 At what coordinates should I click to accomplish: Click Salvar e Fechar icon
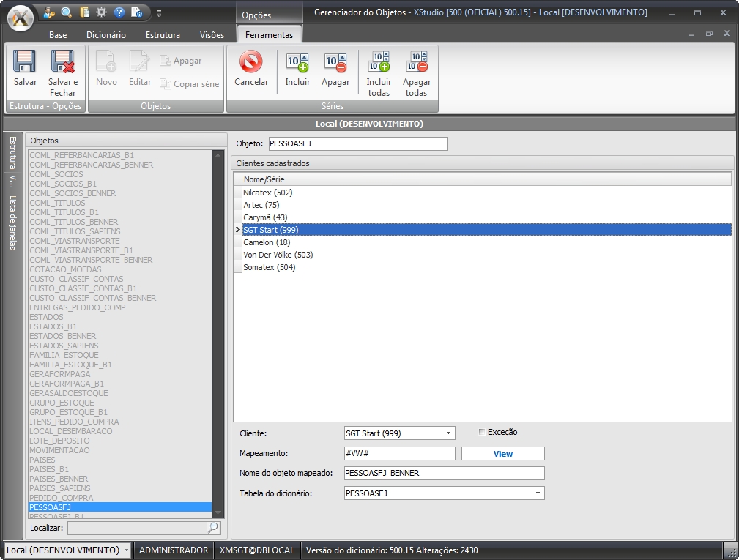[62, 61]
